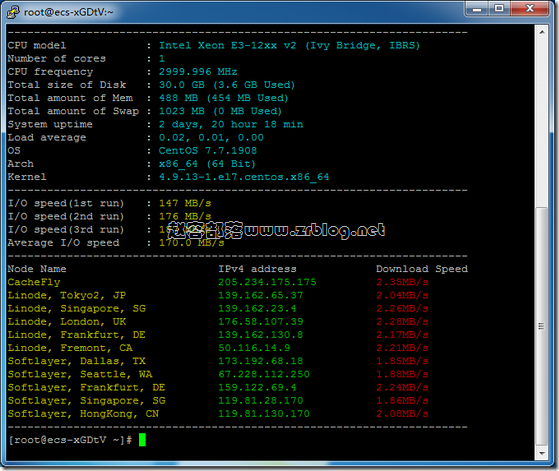
Task: Click the window title text root@ecs-xGDtV
Action: [x=68, y=12]
